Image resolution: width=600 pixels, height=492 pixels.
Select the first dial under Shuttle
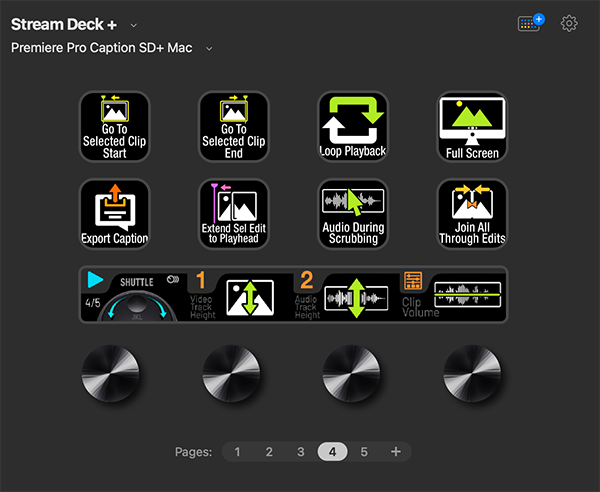pyautogui.click(x=111, y=373)
